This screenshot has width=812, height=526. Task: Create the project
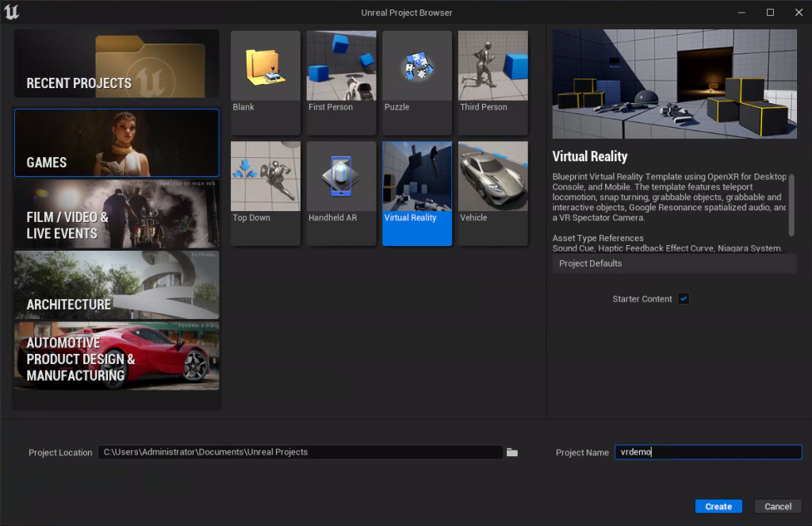[x=718, y=506]
